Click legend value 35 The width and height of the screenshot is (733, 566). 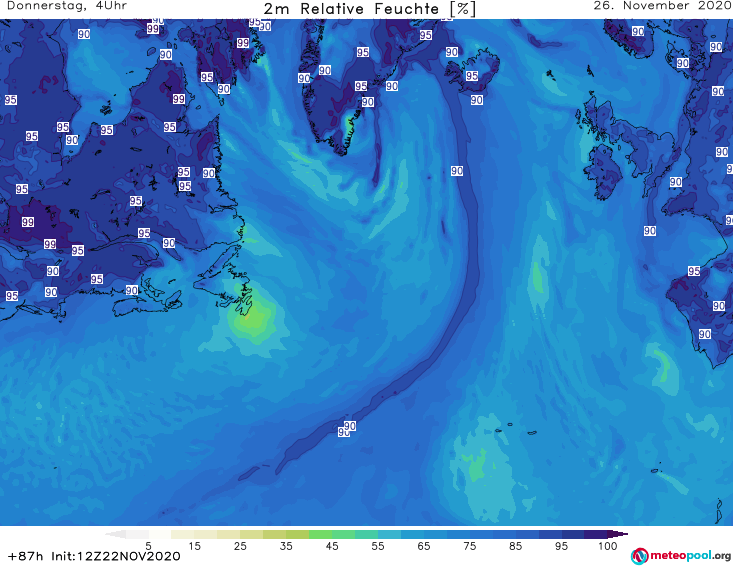(x=286, y=546)
